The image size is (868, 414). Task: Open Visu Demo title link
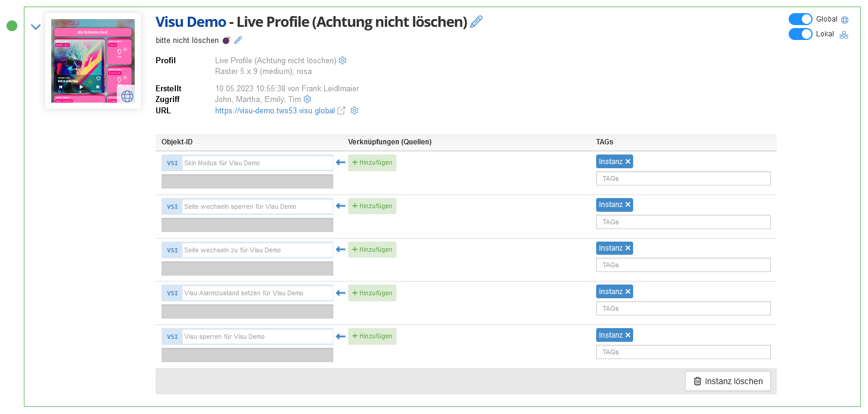point(191,22)
